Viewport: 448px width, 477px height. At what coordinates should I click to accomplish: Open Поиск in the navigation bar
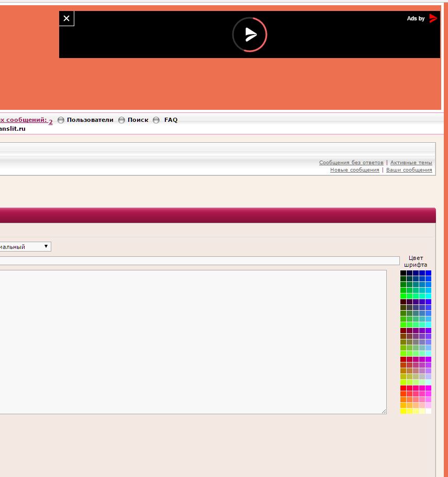pos(138,120)
